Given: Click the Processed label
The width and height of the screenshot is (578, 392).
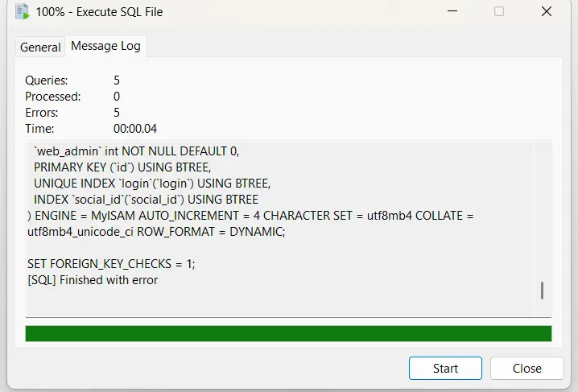Looking at the screenshot, I should [52, 97].
